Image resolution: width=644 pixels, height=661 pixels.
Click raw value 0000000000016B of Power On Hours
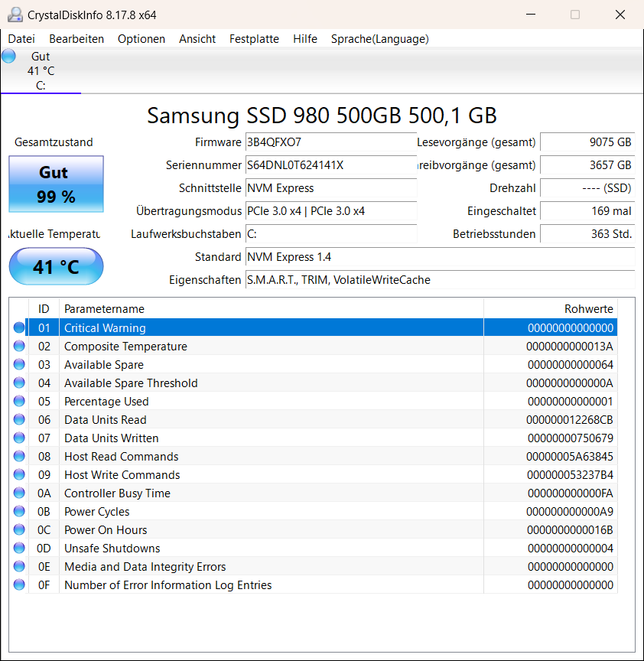pyautogui.click(x=570, y=530)
